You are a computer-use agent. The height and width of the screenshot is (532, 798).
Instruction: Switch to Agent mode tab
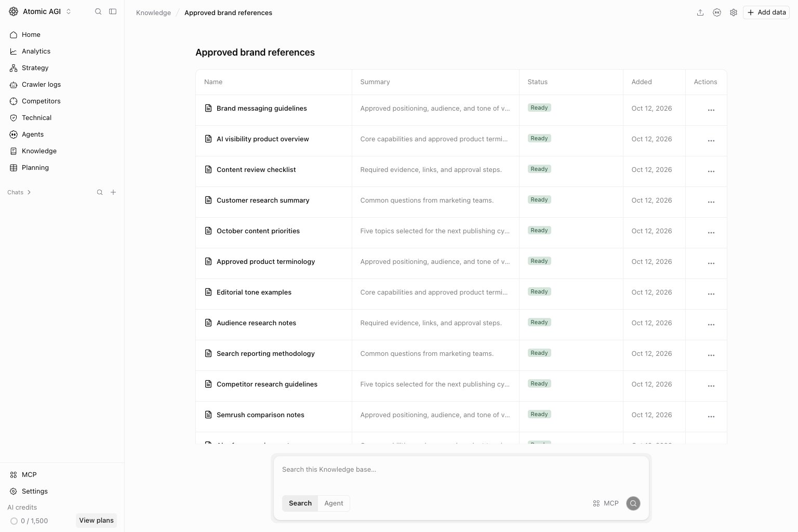(x=334, y=503)
